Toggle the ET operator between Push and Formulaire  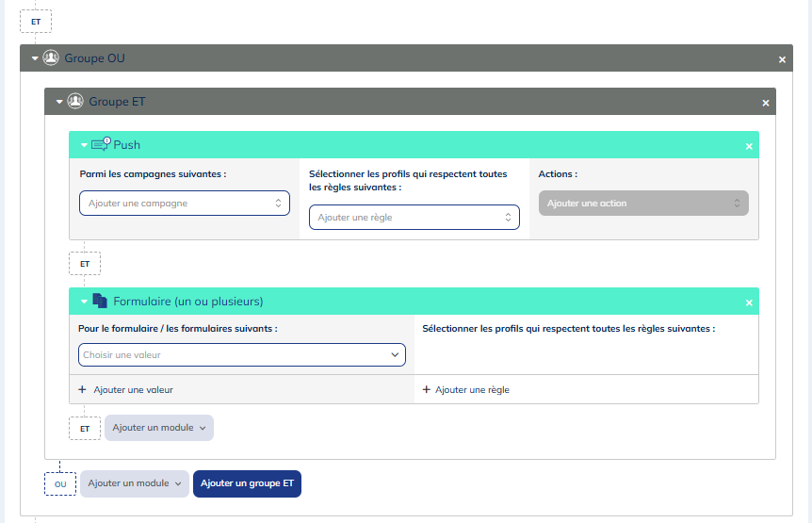click(85, 264)
